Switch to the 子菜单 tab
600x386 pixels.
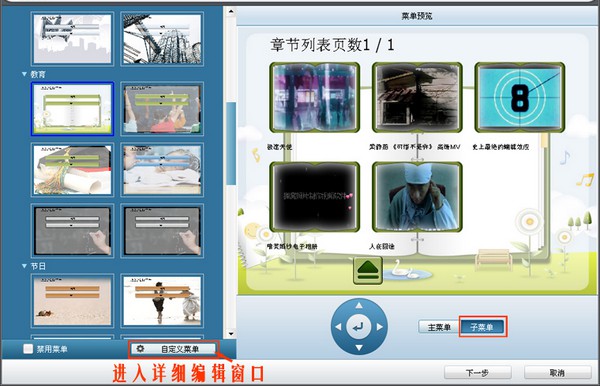pos(482,327)
